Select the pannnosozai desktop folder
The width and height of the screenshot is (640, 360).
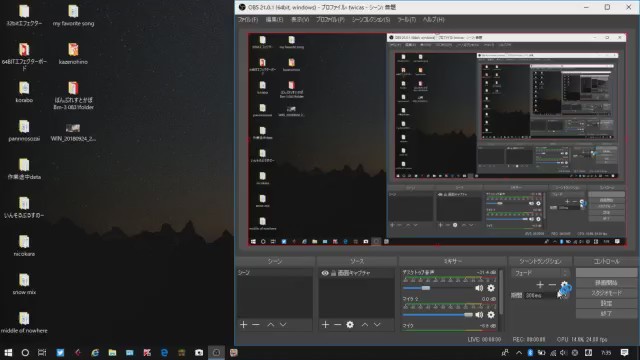point(24,130)
